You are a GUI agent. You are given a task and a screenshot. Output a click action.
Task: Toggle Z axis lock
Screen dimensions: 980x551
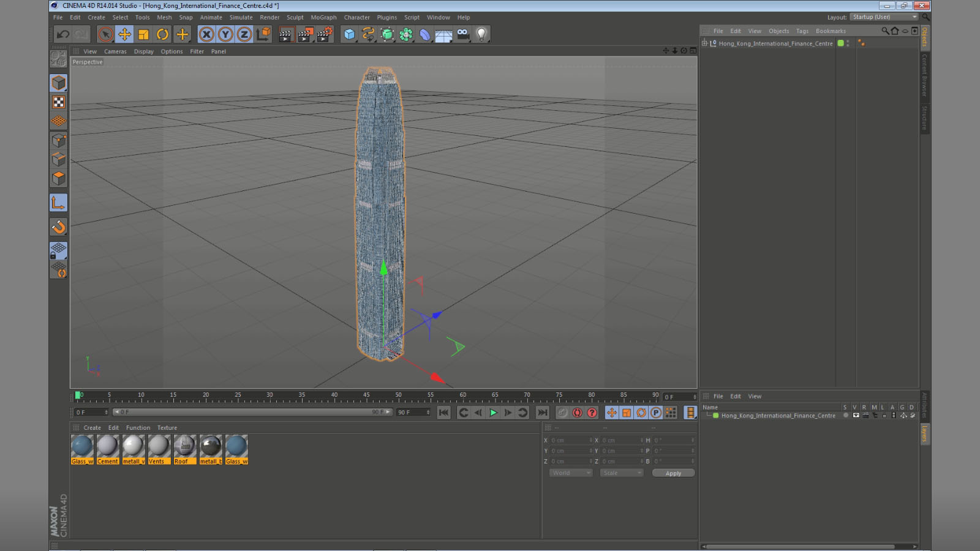click(244, 34)
